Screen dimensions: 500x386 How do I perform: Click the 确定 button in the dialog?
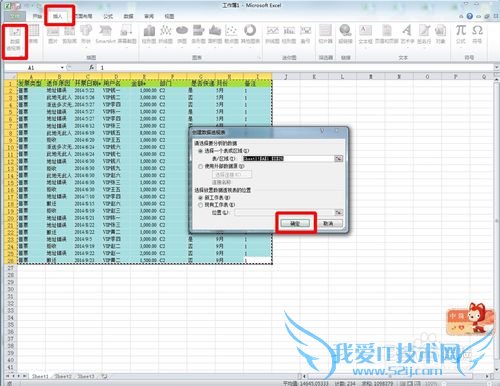295,223
